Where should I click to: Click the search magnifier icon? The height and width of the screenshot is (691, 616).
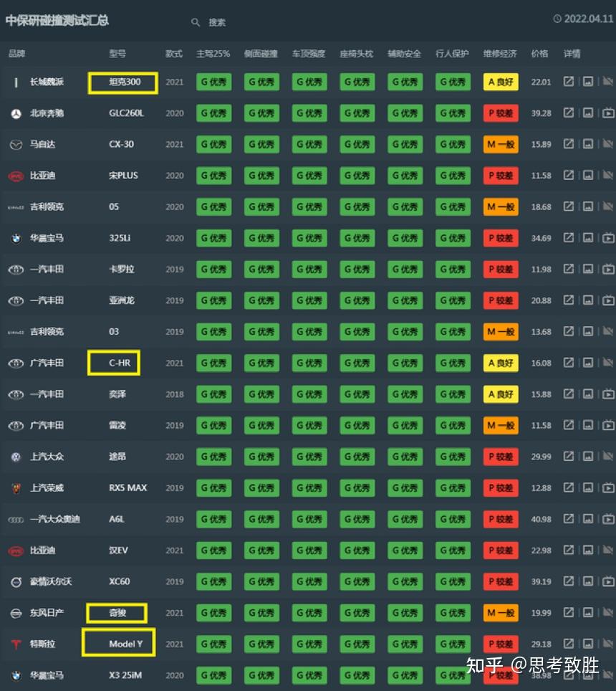click(196, 22)
